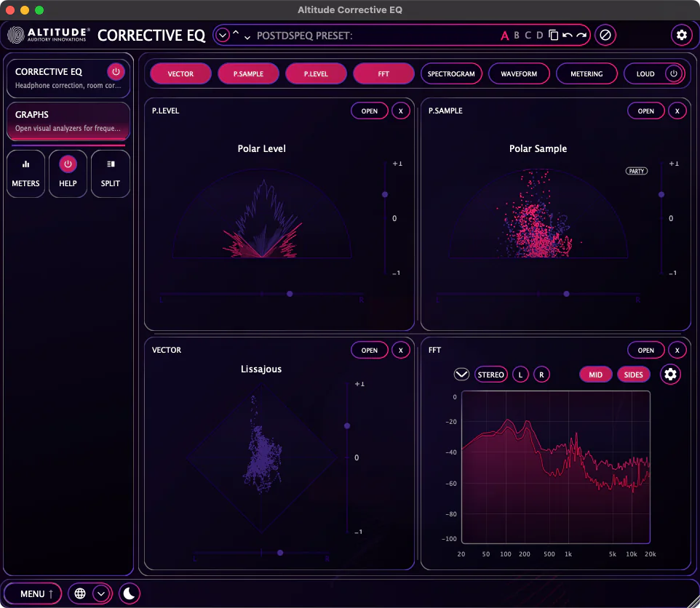
Task: Select preset slot D
Action: [x=540, y=35]
